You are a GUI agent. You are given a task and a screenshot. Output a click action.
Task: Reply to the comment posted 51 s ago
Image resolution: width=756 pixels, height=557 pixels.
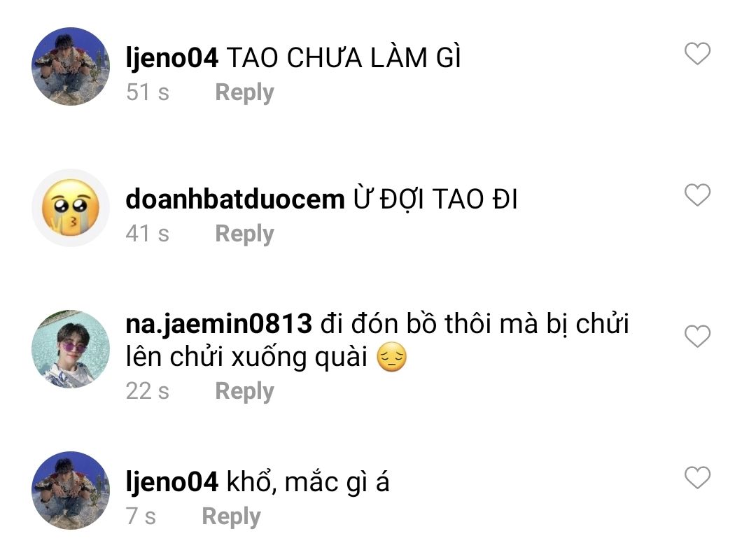(x=244, y=92)
